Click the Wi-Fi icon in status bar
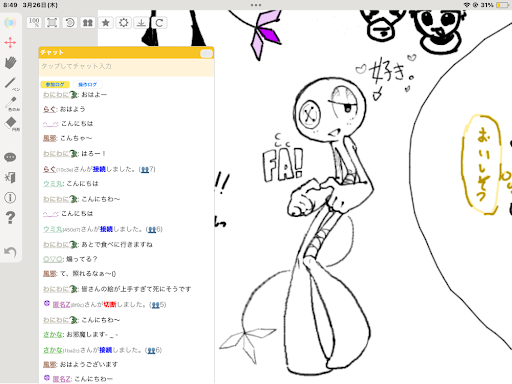512x384 pixels. [466, 5]
